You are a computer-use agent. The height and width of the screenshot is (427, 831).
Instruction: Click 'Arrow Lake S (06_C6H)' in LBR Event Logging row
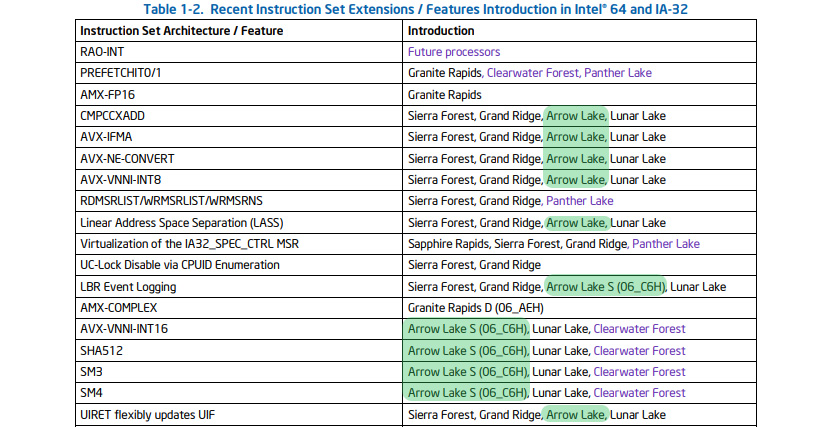click(x=606, y=287)
